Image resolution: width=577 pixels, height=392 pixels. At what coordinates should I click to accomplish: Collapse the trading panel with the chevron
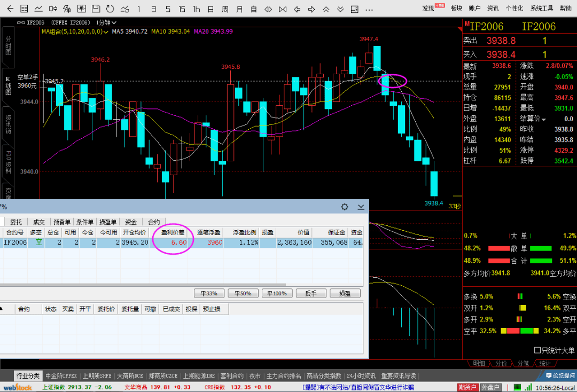tap(361, 207)
